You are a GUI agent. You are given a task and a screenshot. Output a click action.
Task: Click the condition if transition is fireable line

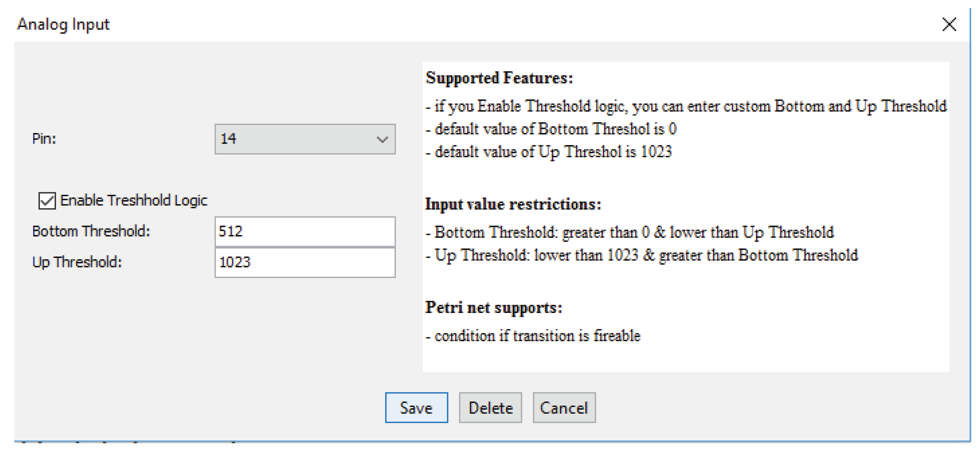coord(533,336)
